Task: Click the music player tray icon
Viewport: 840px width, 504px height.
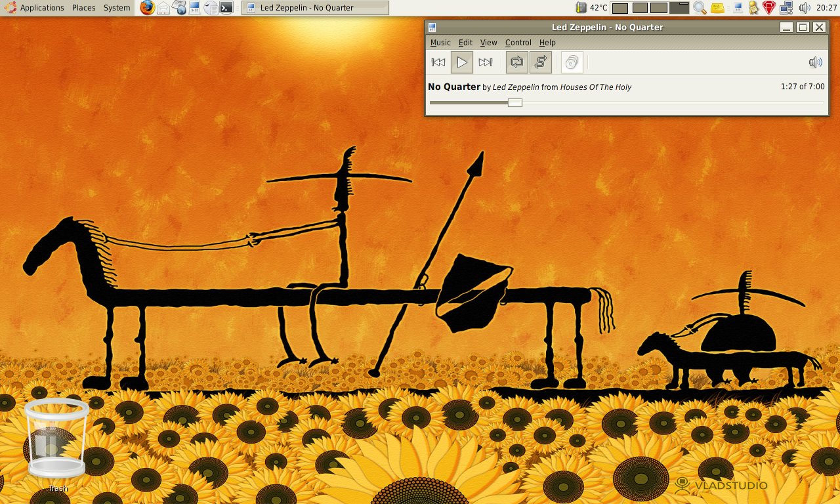Action: click(738, 8)
